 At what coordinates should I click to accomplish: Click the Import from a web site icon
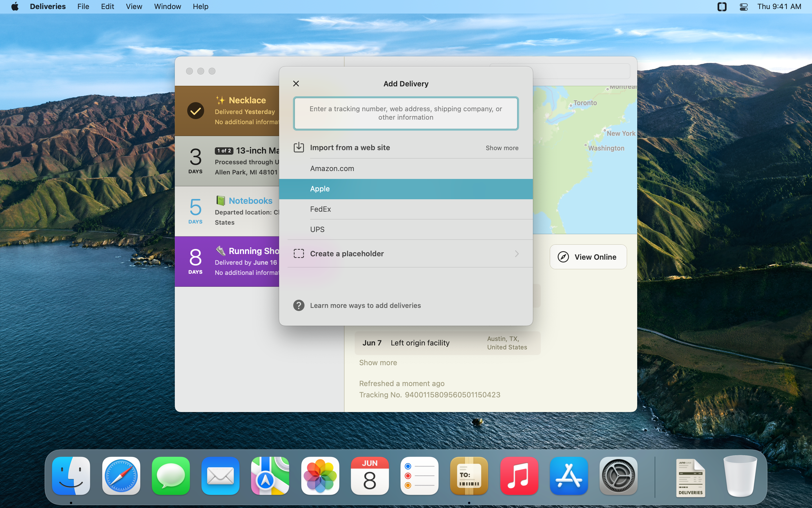(299, 148)
